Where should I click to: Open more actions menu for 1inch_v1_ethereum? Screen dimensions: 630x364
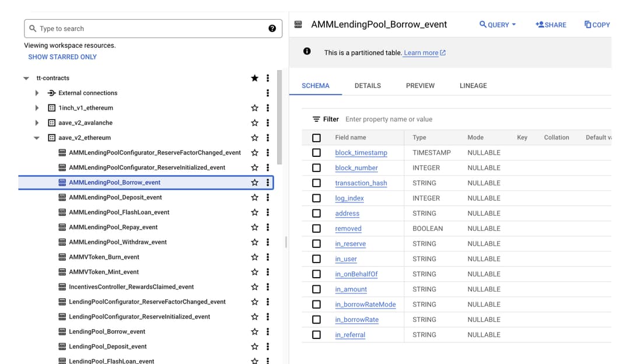(x=268, y=108)
